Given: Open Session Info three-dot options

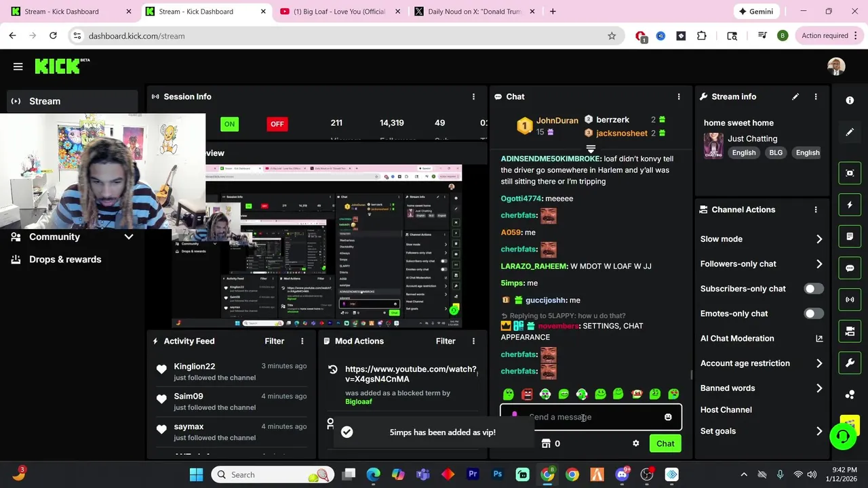Looking at the screenshot, I should pyautogui.click(x=473, y=97).
